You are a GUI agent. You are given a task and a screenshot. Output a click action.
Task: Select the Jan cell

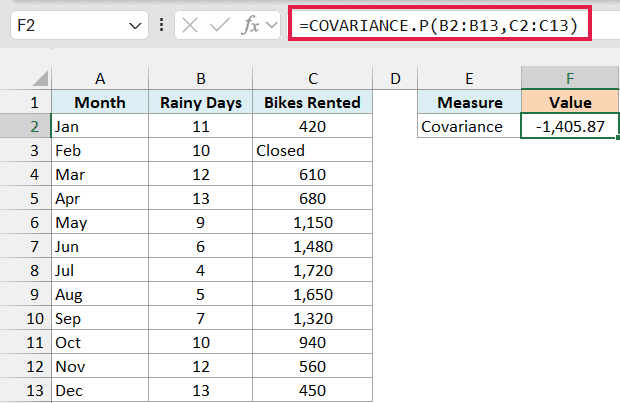click(x=100, y=127)
